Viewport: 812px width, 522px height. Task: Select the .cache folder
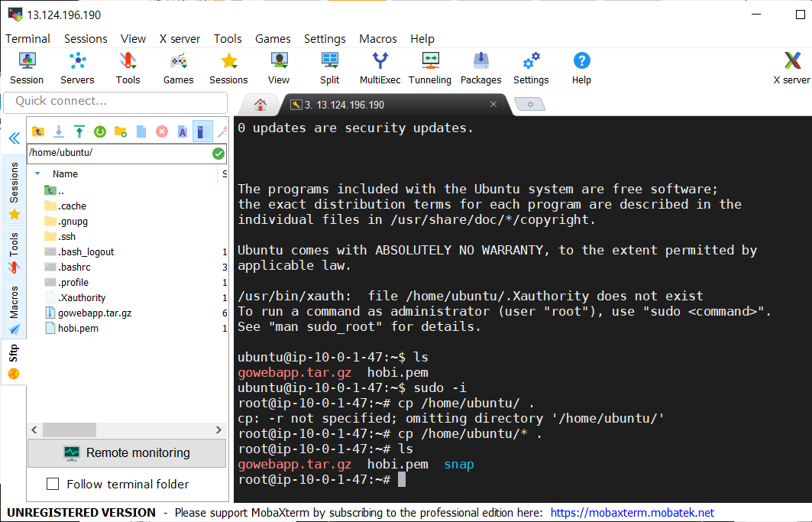point(66,206)
